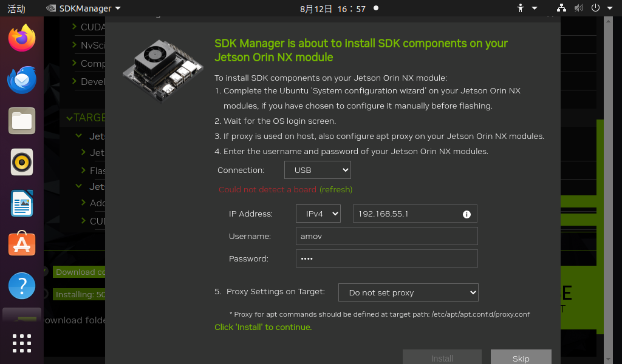Click the Install button
This screenshot has width=622, height=364.
point(442,357)
